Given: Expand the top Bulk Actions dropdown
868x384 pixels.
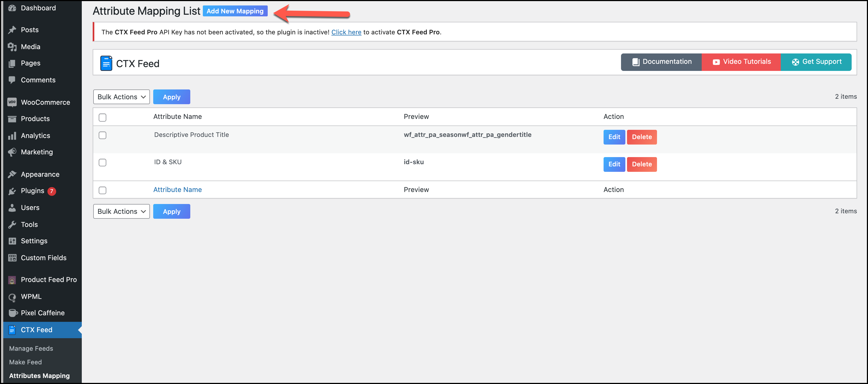Looking at the screenshot, I should [120, 97].
